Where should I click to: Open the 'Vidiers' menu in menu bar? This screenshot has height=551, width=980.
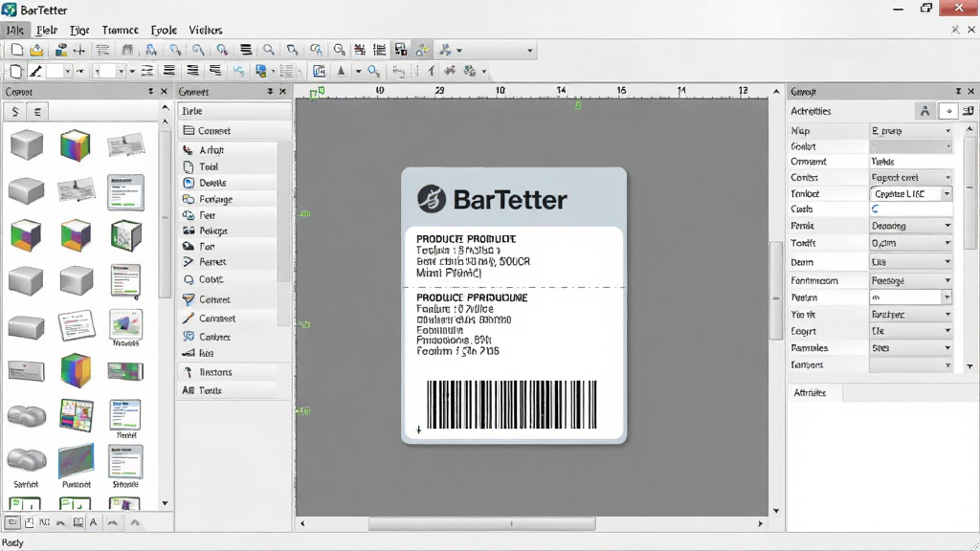205,30
